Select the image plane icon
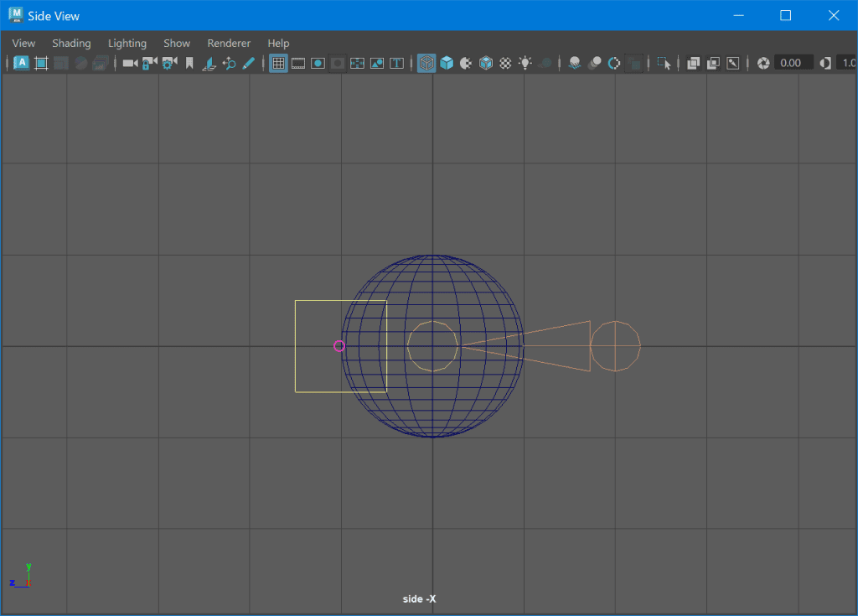858x616 pixels. click(209, 63)
